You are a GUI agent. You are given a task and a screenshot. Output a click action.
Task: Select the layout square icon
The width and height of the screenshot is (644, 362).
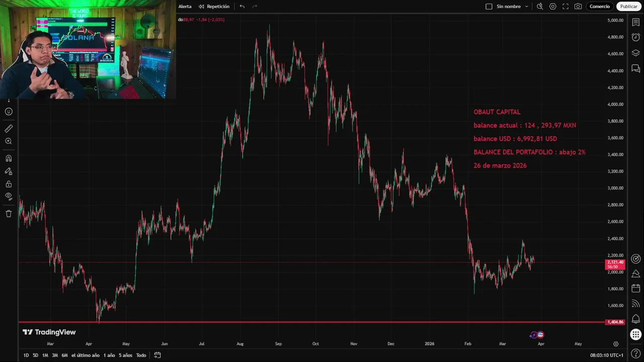click(489, 7)
